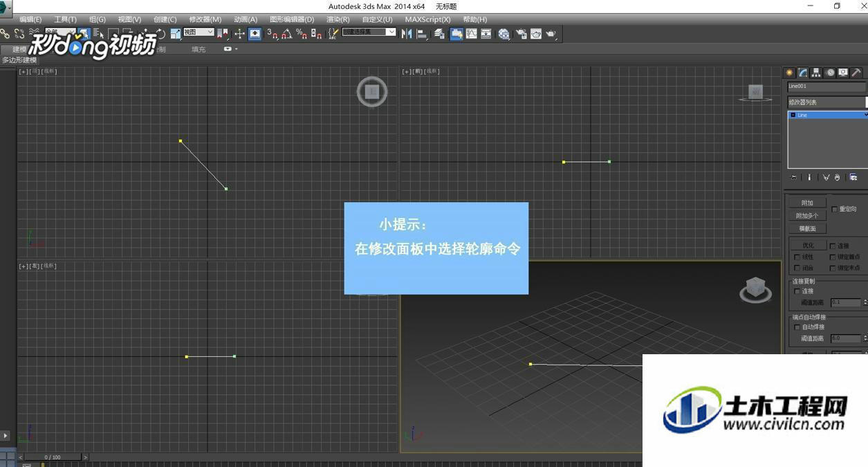Open 修改器(M) menu
This screenshot has height=467, width=868.
(x=205, y=19)
